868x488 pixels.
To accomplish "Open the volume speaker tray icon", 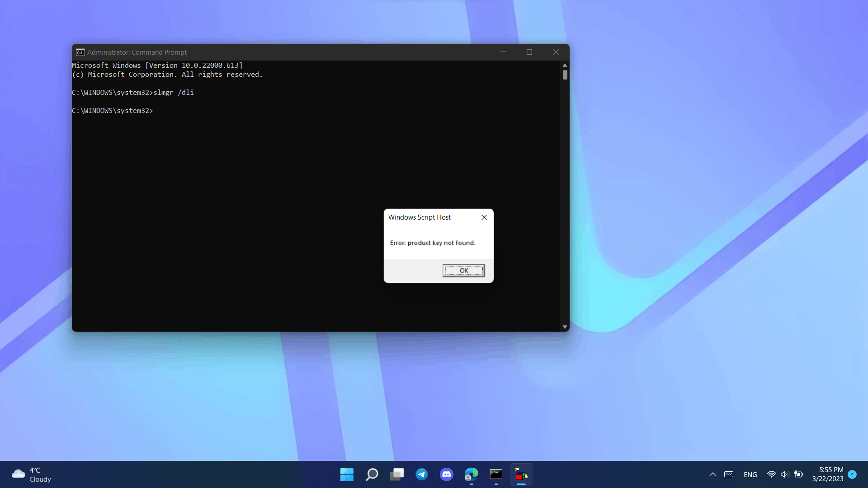I will tap(784, 474).
